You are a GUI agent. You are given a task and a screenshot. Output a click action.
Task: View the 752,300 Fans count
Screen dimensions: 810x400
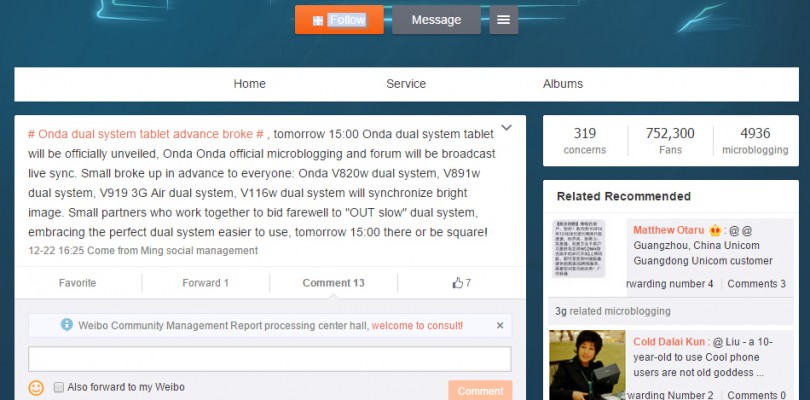670,140
